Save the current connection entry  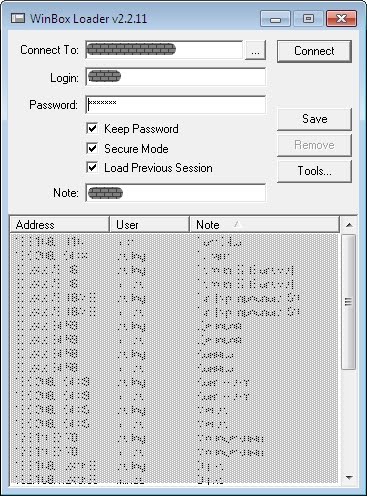tap(314, 119)
